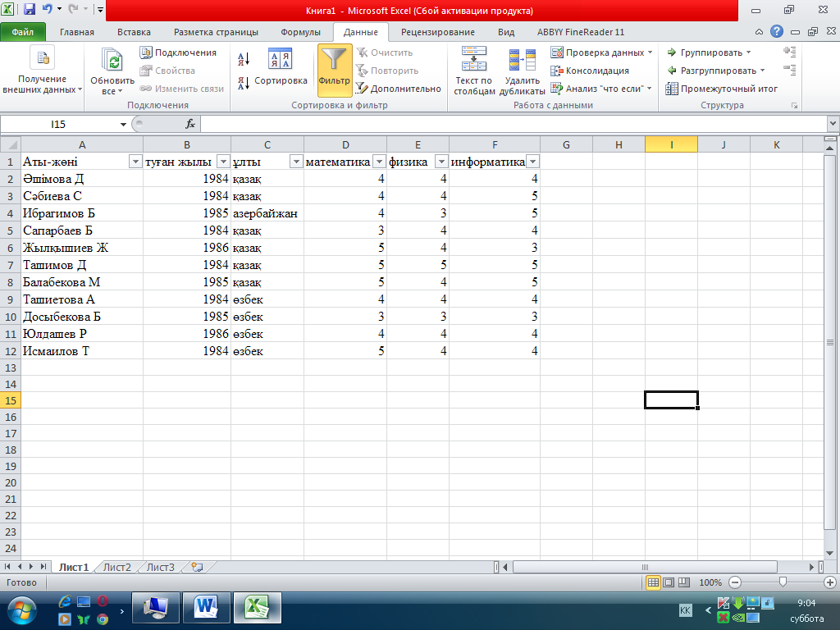Click the 100% zoom level
Viewport: 840px width, 630px height.
point(710,582)
